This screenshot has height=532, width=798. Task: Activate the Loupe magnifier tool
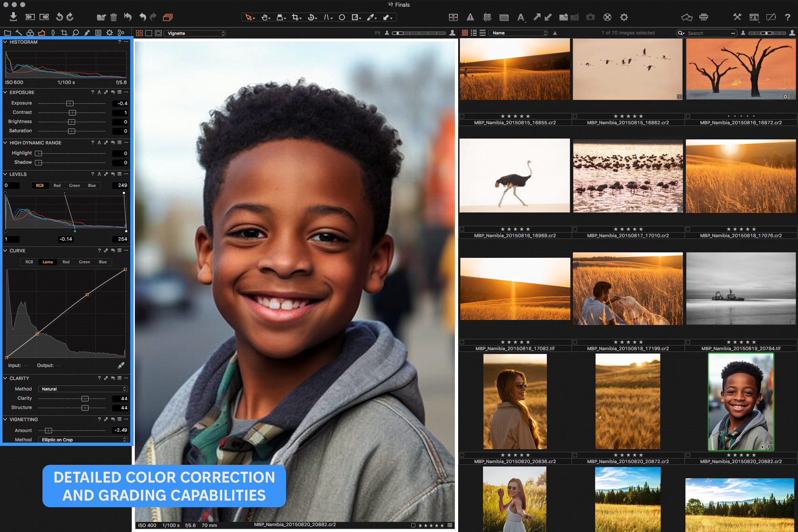76,33
